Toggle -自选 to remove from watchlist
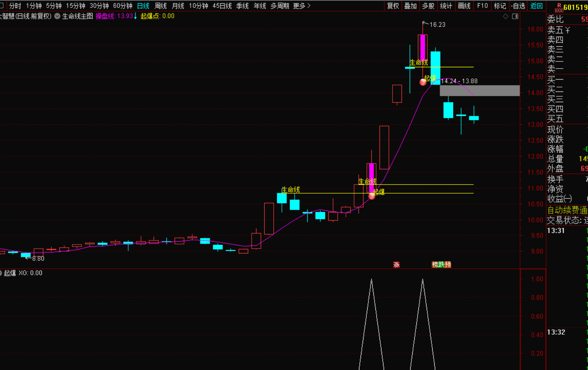 518,6
